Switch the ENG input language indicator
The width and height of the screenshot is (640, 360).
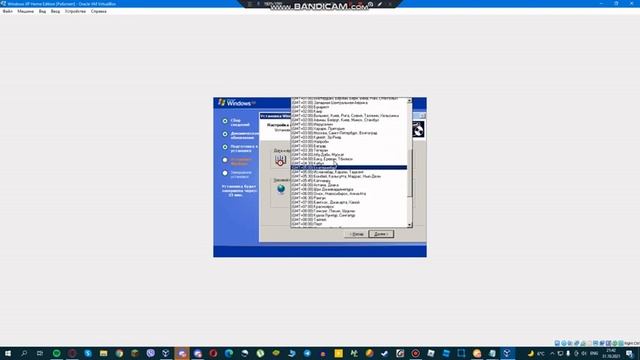coord(594,353)
